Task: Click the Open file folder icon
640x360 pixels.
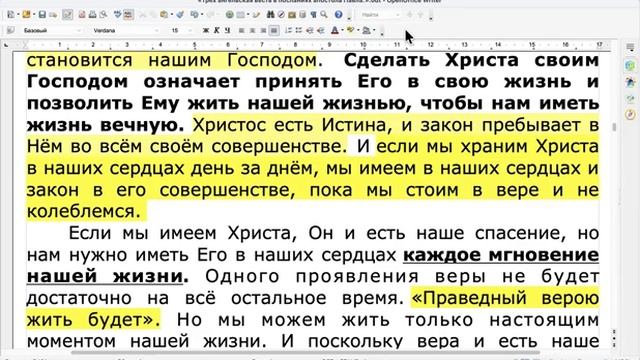Action: click(x=26, y=15)
